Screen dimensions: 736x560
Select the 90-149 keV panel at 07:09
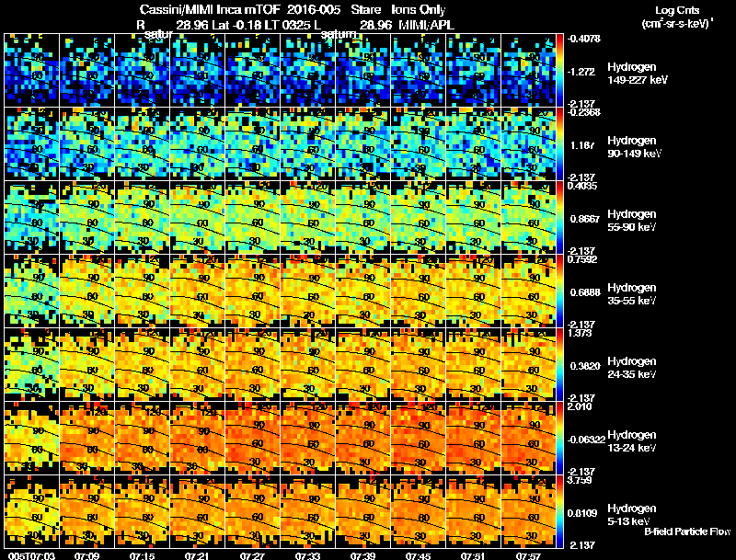pyautogui.click(x=86, y=144)
